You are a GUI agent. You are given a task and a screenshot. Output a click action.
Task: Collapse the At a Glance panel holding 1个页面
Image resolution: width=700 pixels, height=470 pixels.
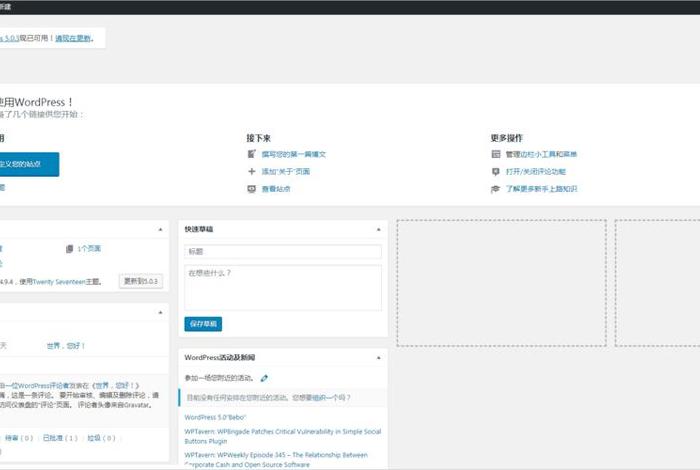(x=160, y=229)
